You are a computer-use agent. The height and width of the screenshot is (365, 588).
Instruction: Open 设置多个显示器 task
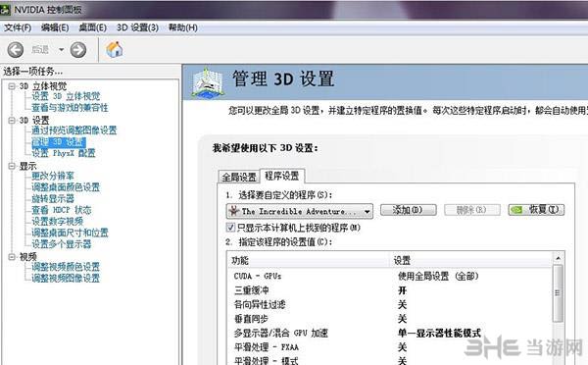point(61,244)
